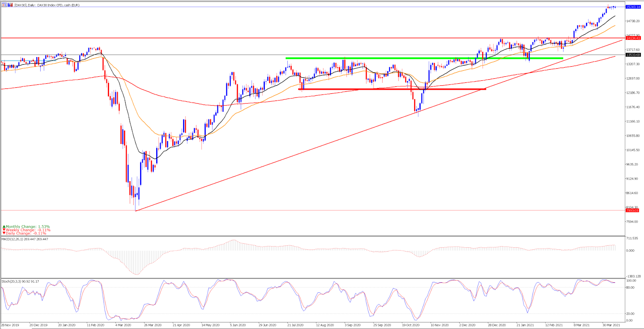Screen dimensions: 644x329
Task: Select the Weekly Change -0.11% label
Action: pyautogui.click(x=27, y=230)
